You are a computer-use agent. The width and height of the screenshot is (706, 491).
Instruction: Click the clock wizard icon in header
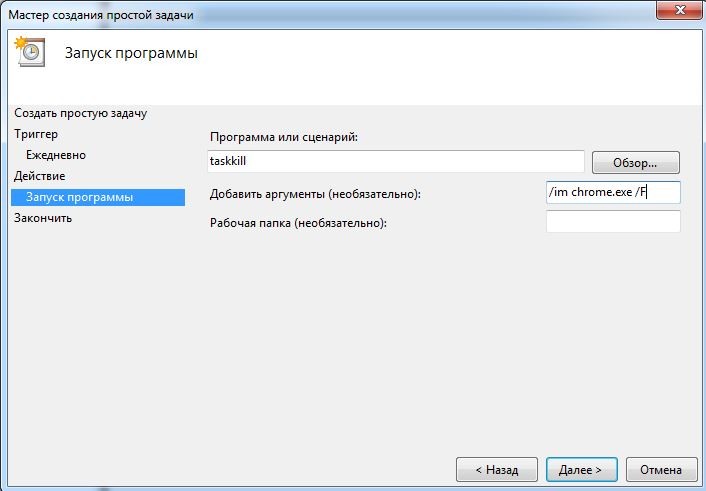point(31,54)
